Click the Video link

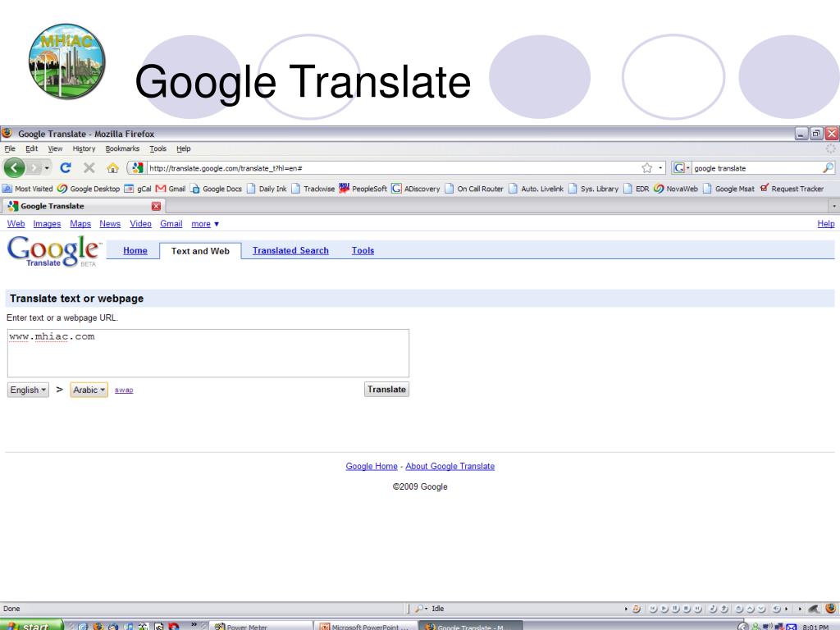coord(140,223)
